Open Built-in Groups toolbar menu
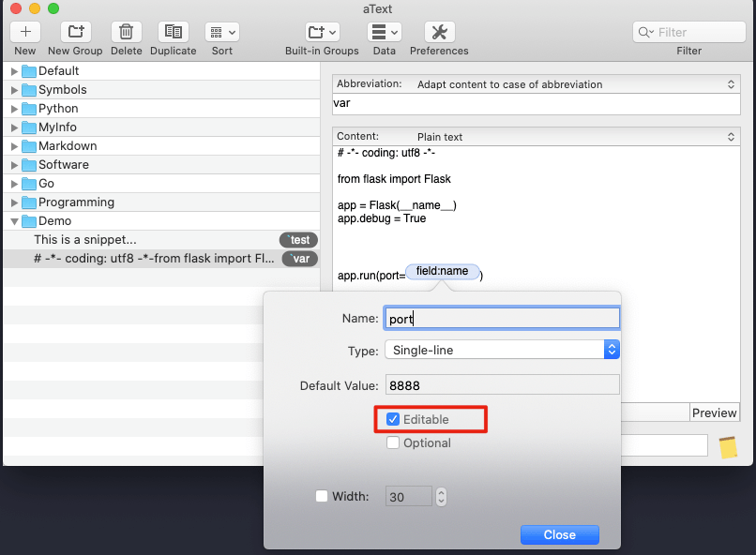 click(x=322, y=32)
